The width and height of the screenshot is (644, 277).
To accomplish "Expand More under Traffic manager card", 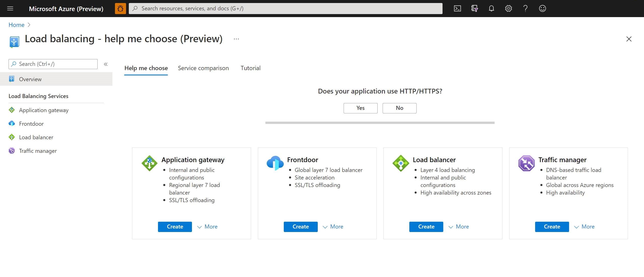I will [584, 227].
